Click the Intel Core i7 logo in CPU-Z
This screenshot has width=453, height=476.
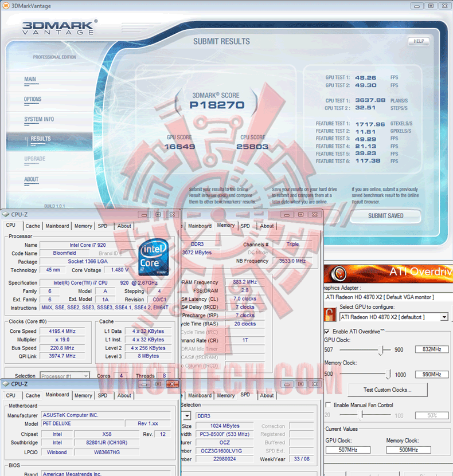[x=154, y=257]
